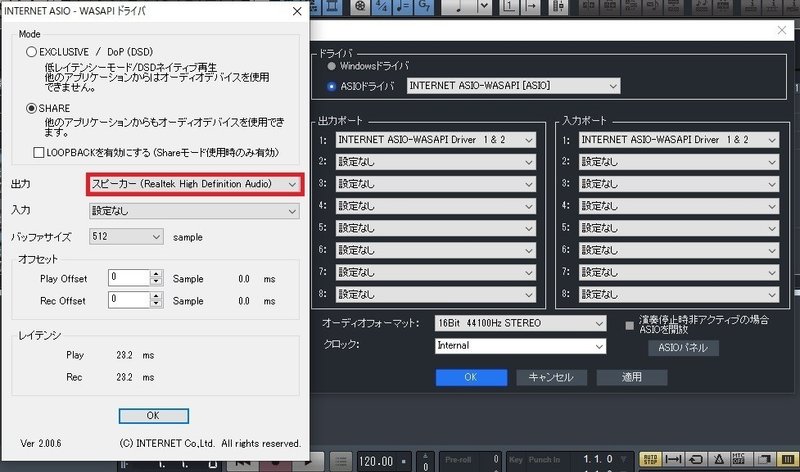Toggle release-ASIO-when-inactive checkbox
The height and width of the screenshot is (472, 800).
630,325
